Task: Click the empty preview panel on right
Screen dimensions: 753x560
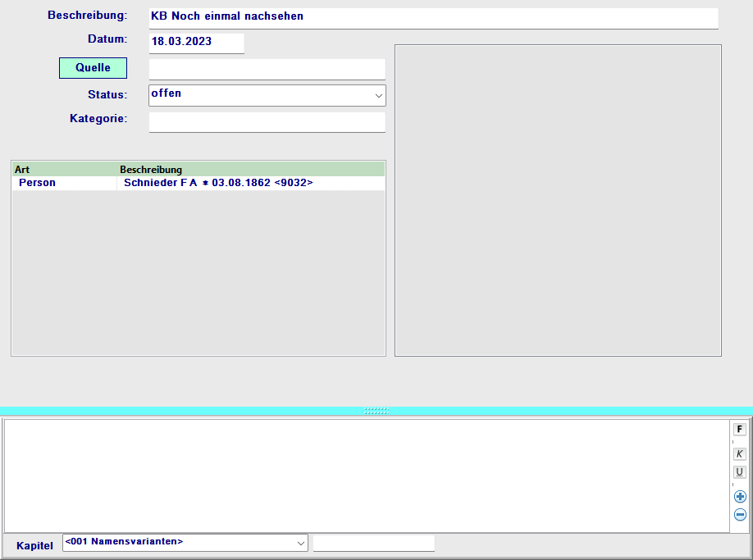Action: tap(558, 200)
